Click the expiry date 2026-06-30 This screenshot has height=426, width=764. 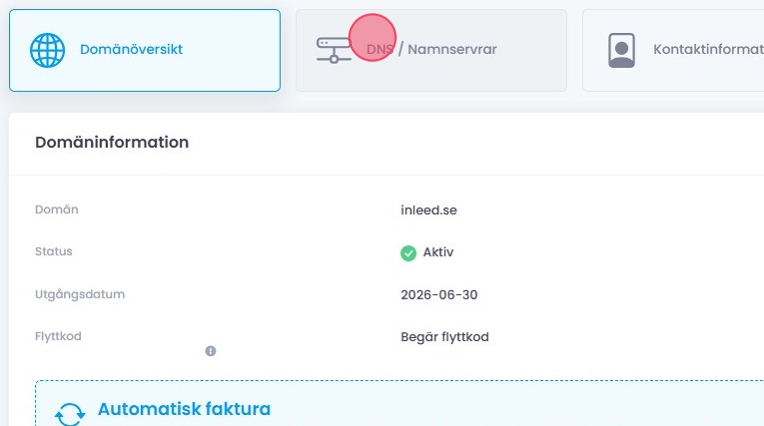[x=441, y=295]
